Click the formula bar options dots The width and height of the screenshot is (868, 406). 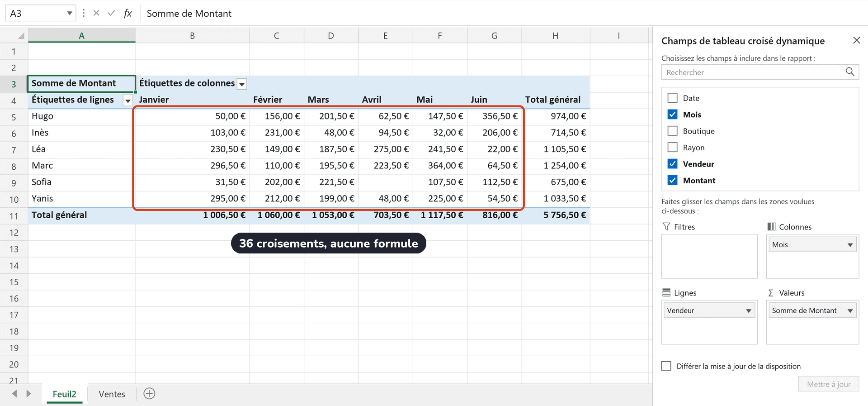84,13
